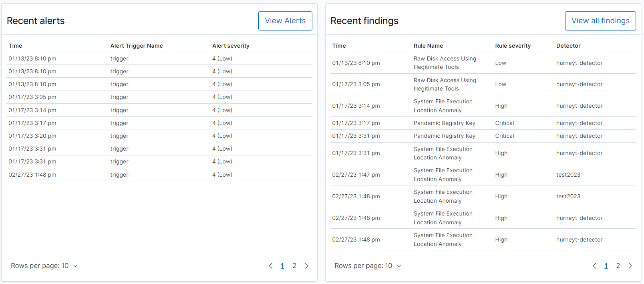Image resolution: width=644 pixels, height=284 pixels.
Task: Go to previous page in Recent findings
Action: [x=594, y=266]
